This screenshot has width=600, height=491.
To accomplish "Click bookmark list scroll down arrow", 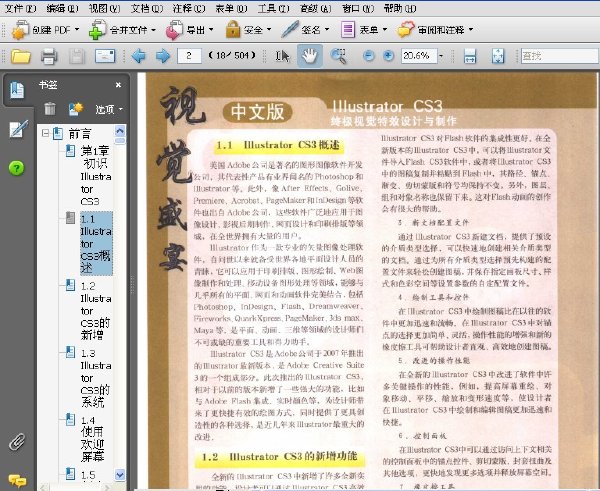I will [x=120, y=475].
